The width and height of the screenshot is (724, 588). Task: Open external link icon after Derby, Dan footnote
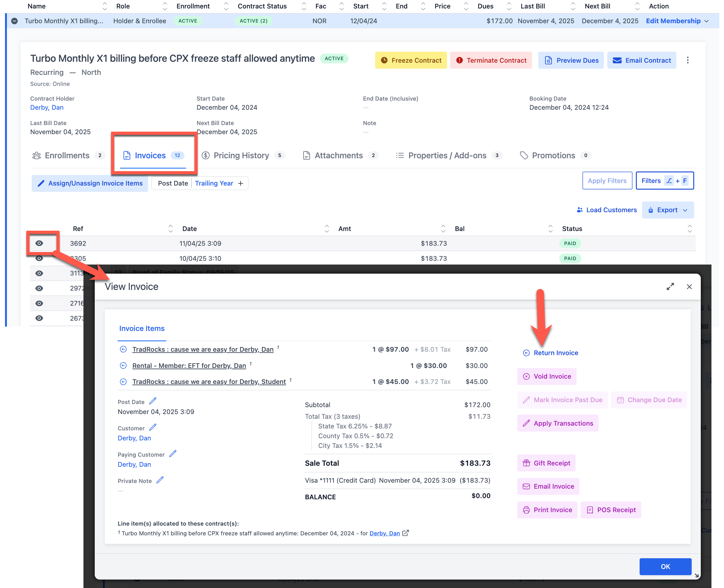point(406,533)
